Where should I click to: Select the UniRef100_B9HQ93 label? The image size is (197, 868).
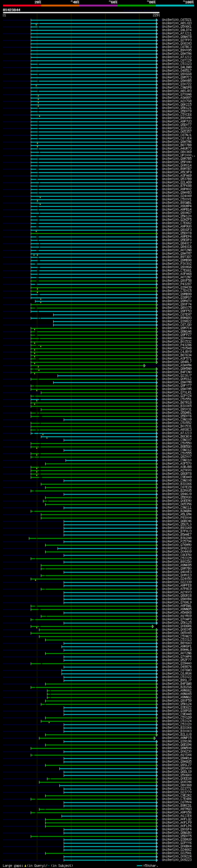pyautogui.click(x=176, y=318)
